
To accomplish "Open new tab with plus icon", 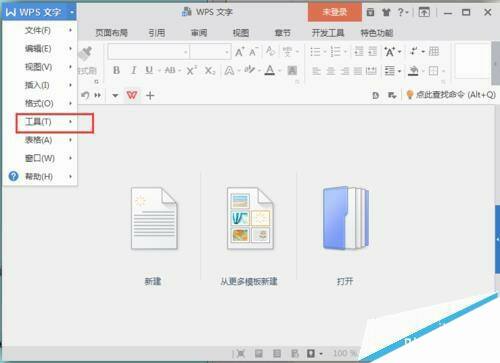I will pos(150,96).
